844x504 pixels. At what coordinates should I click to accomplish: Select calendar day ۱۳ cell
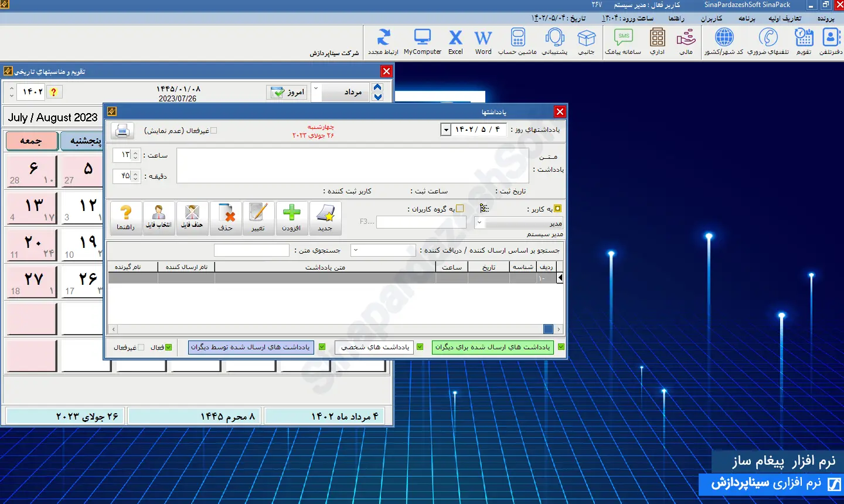[x=32, y=209]
